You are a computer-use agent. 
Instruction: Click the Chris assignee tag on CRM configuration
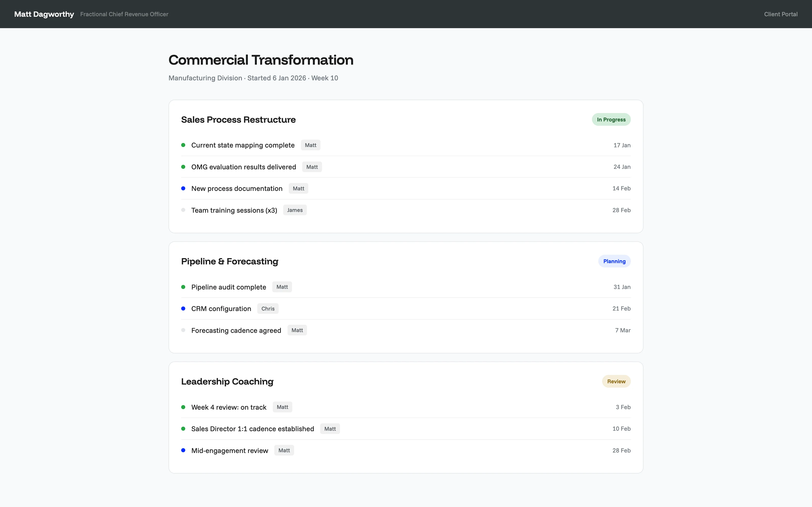[x=268, y=309]
